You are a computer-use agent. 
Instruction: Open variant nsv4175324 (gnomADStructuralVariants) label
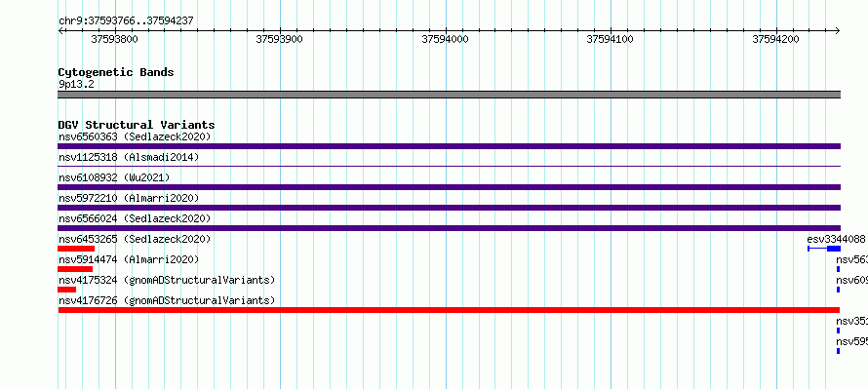[x=167, y=280]
